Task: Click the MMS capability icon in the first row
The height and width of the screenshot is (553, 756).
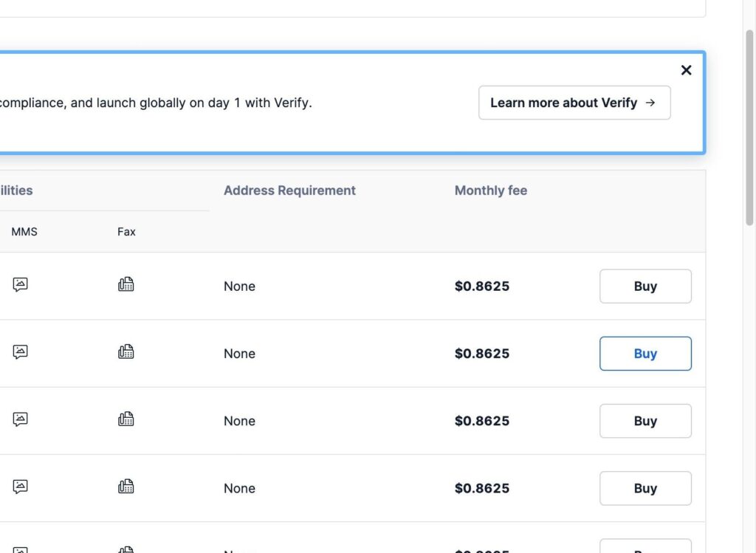Action: coord(21,285)
